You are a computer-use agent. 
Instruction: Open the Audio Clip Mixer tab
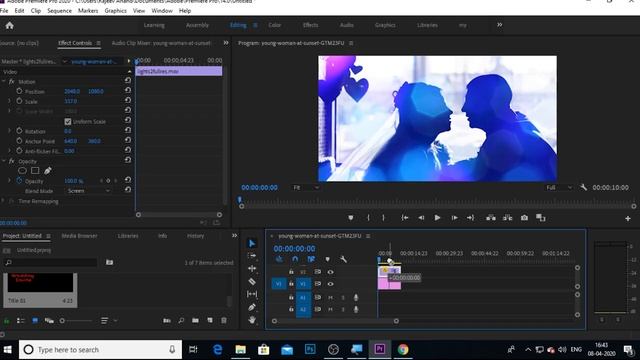(161, 43)
